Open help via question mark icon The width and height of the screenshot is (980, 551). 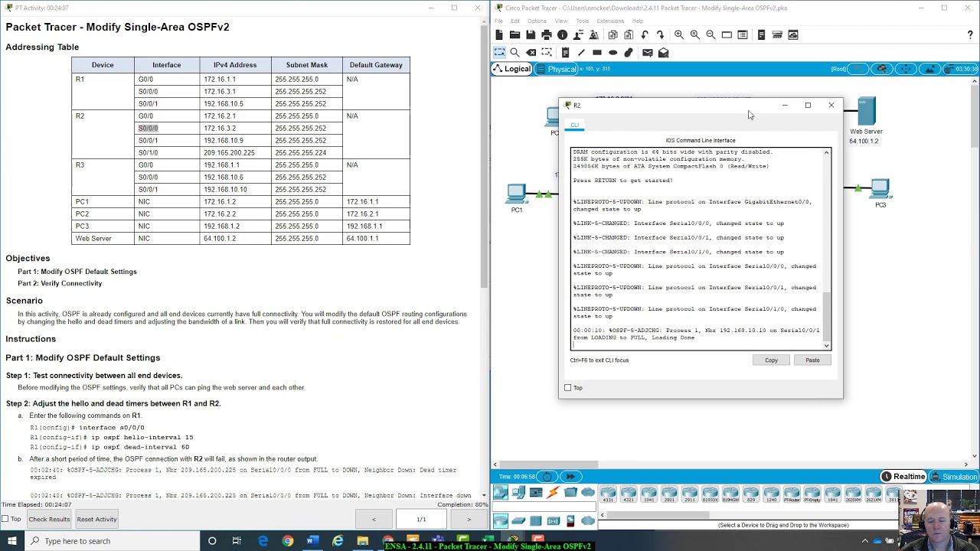(x=970, y=35)
